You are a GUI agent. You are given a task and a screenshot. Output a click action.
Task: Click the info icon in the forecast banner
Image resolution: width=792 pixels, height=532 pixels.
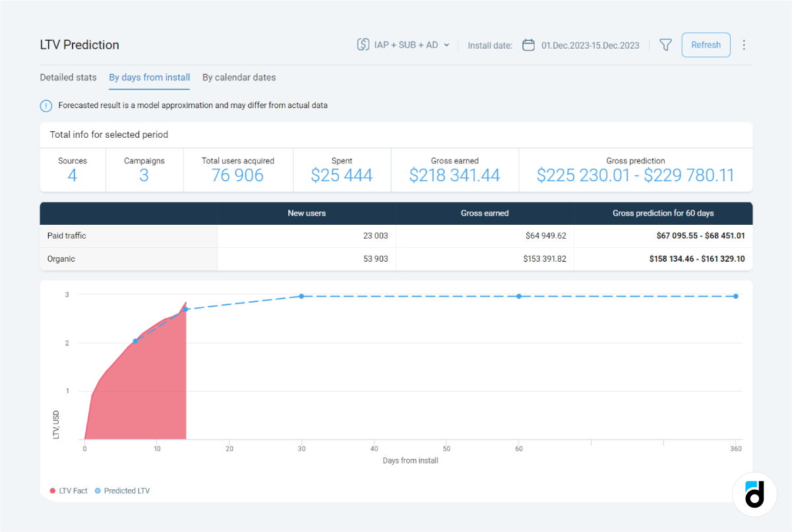(46, 106)
